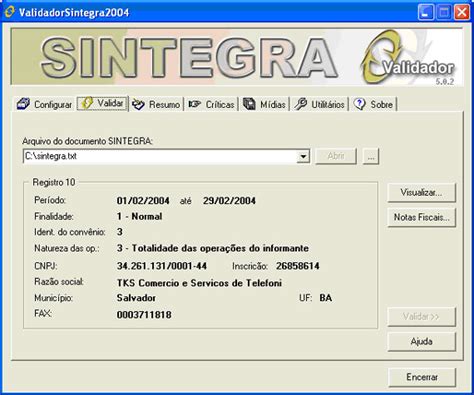
Task: Open Notas Fiscais... button
Action: click(421, 217)
